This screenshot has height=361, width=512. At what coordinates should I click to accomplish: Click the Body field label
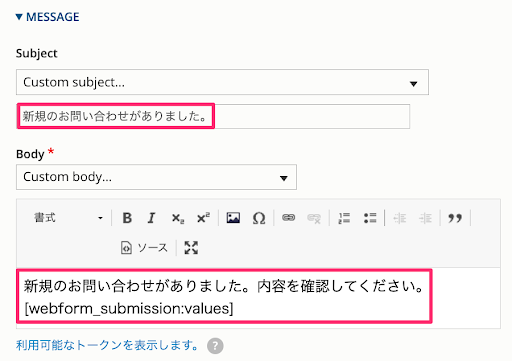coord(30,154)
